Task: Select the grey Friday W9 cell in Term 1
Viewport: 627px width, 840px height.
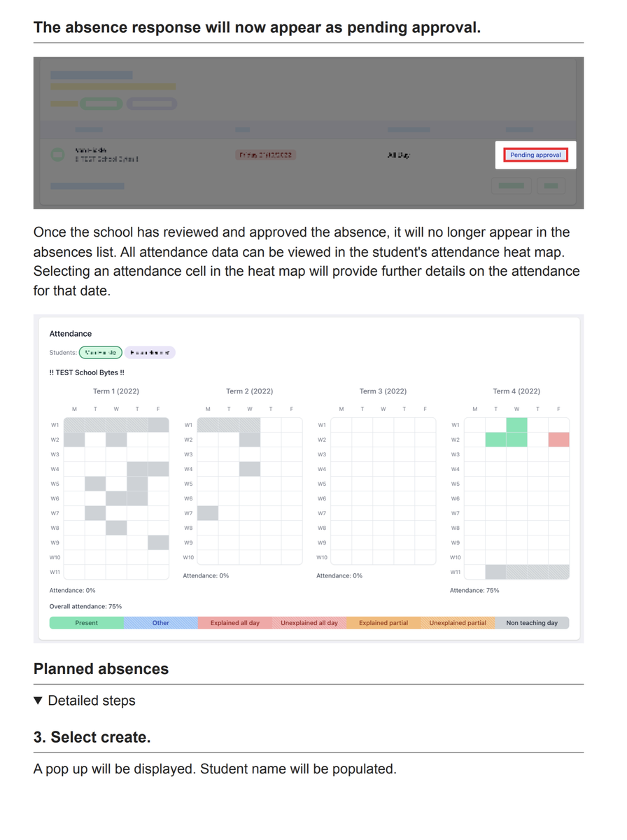Action: click(x=158, y=542)
